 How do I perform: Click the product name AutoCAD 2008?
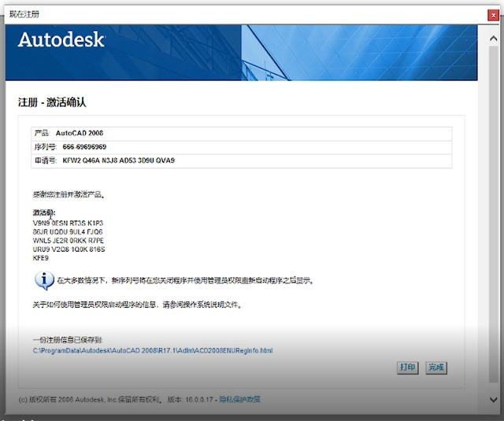click(80, 133)
